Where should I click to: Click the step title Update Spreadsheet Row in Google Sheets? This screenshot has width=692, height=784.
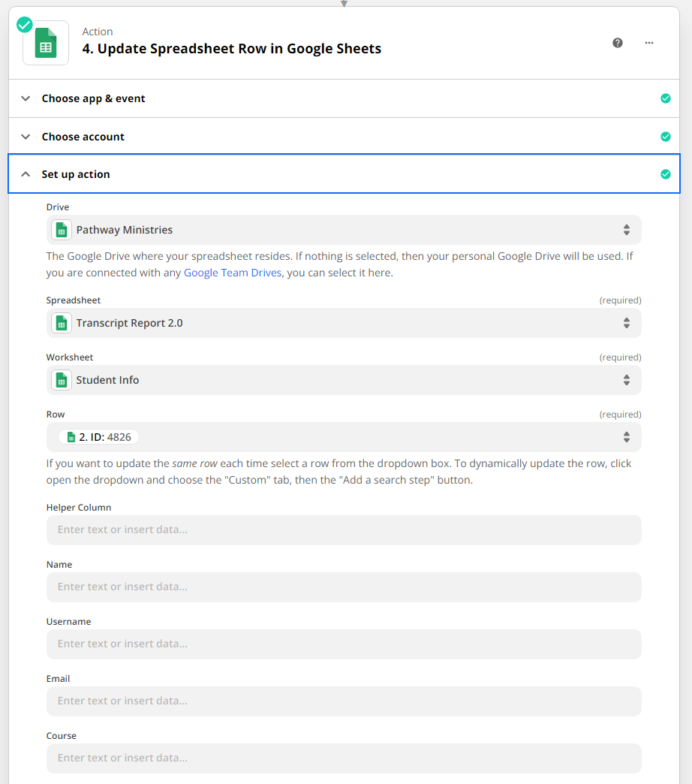(x=231, y=49)
